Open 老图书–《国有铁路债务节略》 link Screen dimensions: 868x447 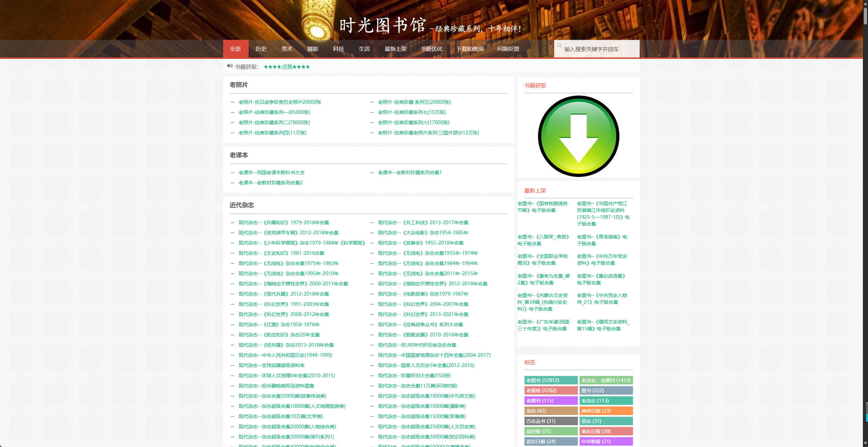[x=542, y=207]
